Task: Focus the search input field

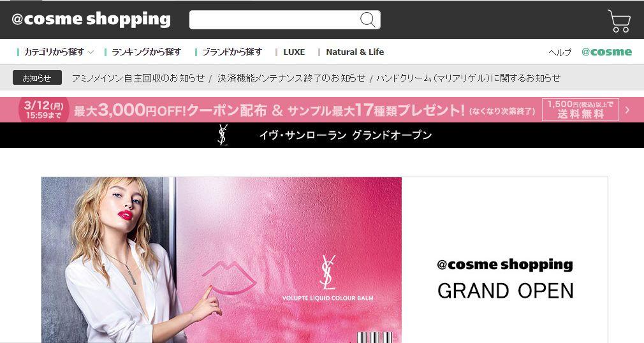Action: coord(274,20)
